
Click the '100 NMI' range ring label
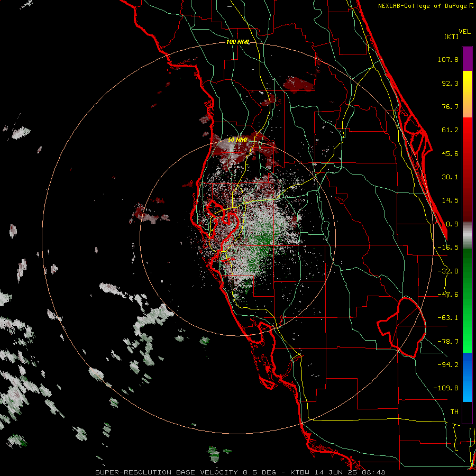coord(238,42)
